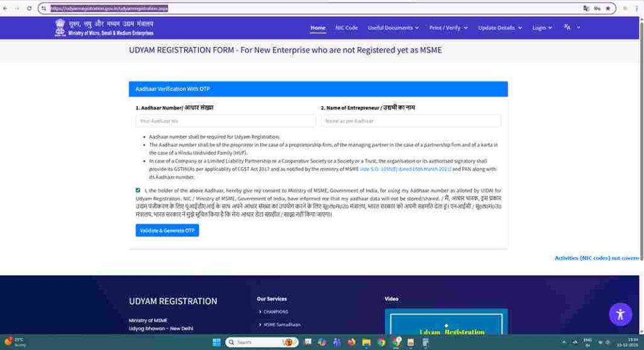Click the Ministry of MSME emblem logo

pos(60,28)
